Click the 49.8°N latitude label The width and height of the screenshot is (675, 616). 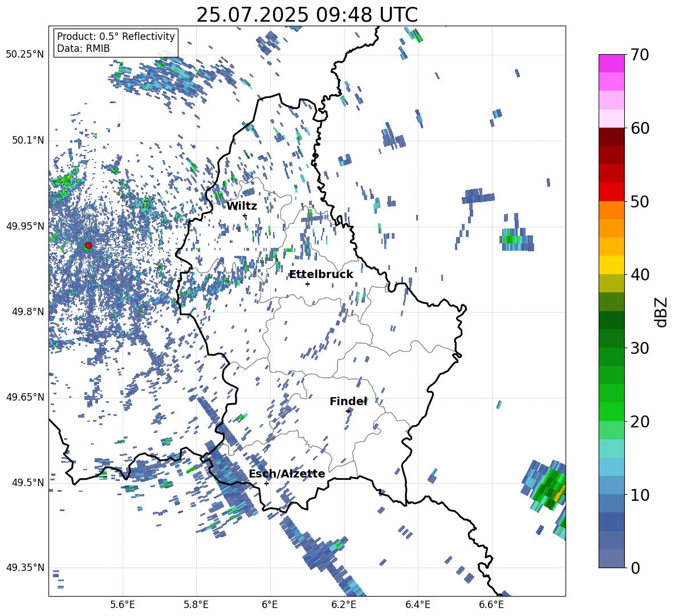coord(27,312)
